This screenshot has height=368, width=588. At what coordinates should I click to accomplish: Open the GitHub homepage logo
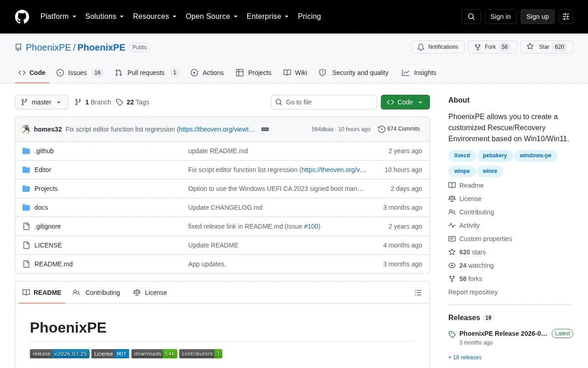coord(22,17)
